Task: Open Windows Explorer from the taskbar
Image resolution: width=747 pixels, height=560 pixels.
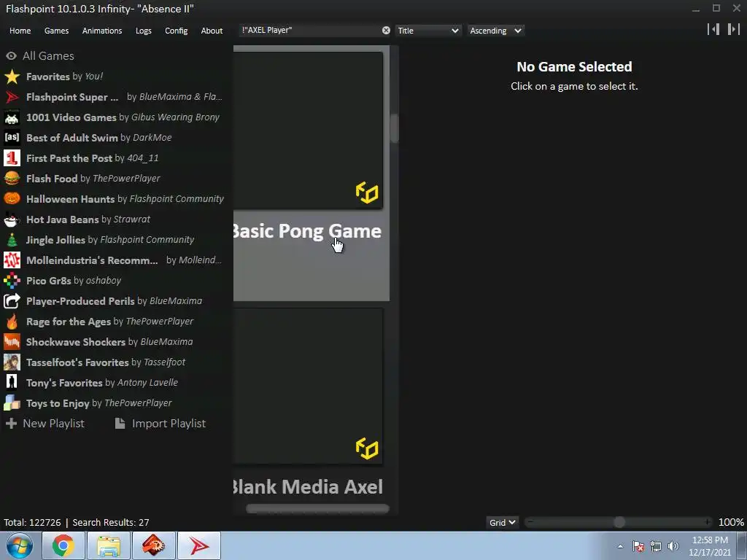Action: point(109,545)
